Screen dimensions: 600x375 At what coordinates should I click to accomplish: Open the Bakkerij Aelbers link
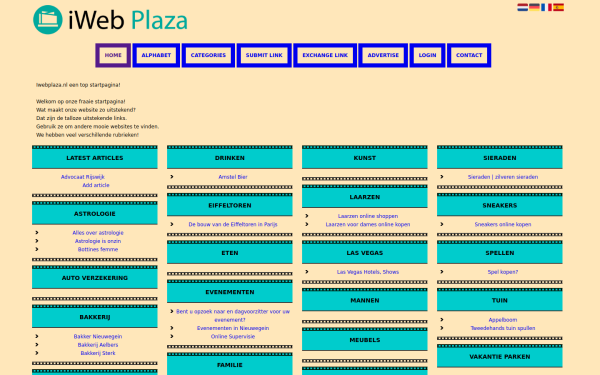98,345
